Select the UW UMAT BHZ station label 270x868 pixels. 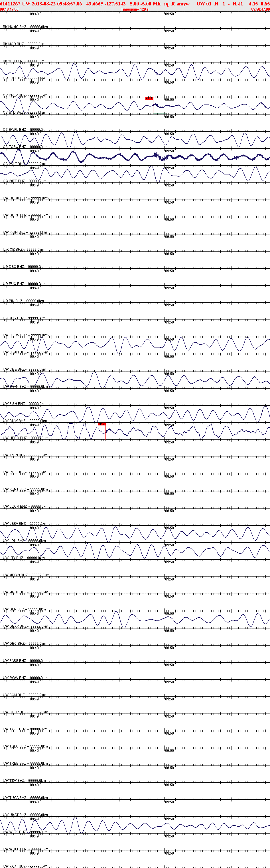[25, 815]
